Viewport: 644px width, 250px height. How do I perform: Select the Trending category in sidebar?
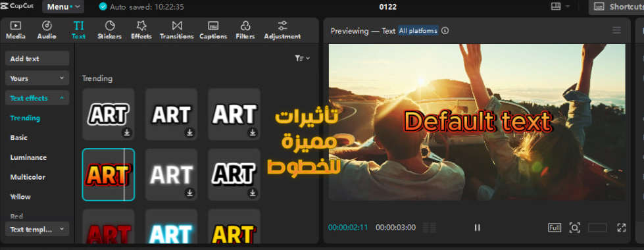(x=25, y=118)
